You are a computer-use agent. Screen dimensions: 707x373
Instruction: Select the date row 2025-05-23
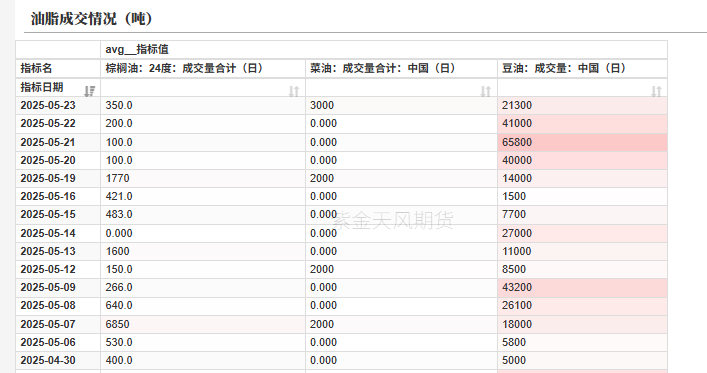[x=58, y=106]
